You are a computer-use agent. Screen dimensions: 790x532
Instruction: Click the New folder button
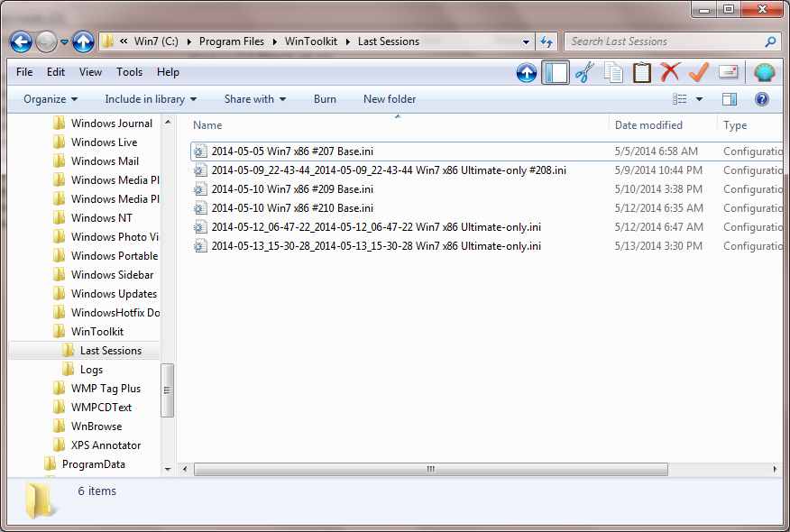pos(390,99)
